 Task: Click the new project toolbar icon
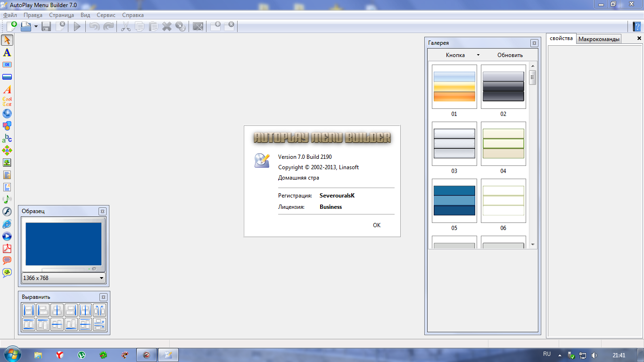[x=11, y=26]
